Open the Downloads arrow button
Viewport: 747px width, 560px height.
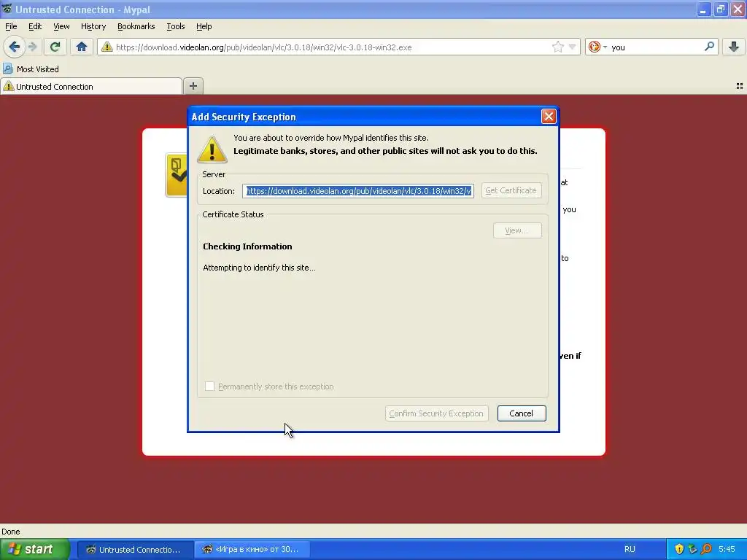click(734, 47)
